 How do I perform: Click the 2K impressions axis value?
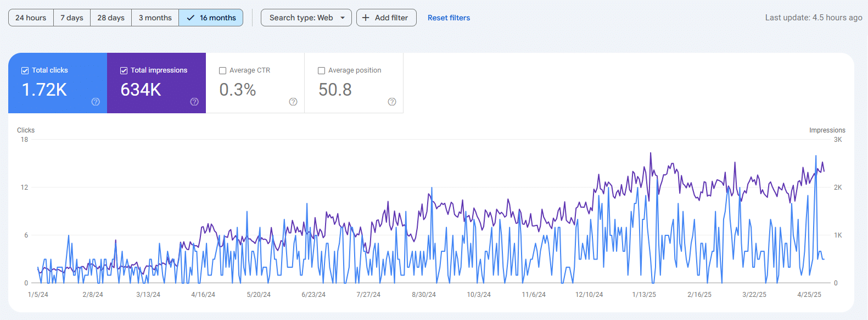pos(838,187)
